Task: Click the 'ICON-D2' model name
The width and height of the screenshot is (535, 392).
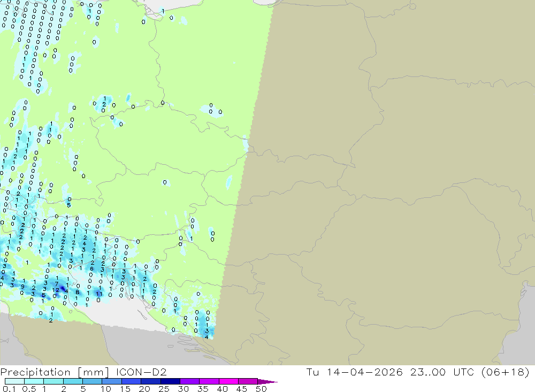Action: tap(141, 372)
